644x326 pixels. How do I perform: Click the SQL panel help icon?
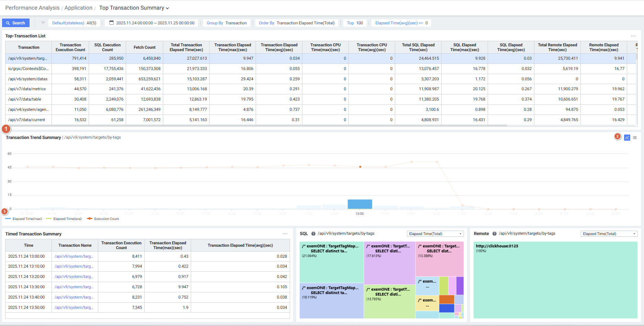click(x=313, y=234)
